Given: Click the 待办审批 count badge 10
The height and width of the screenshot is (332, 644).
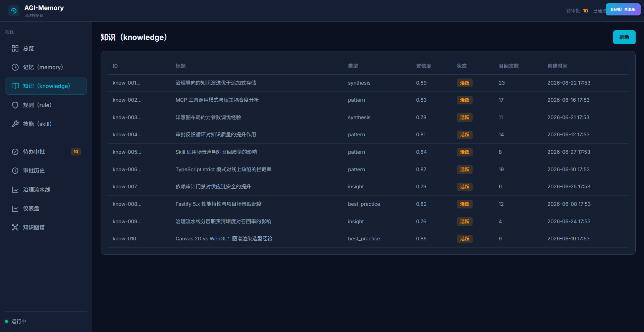Looking at the screenshot, I should [76, 152].
